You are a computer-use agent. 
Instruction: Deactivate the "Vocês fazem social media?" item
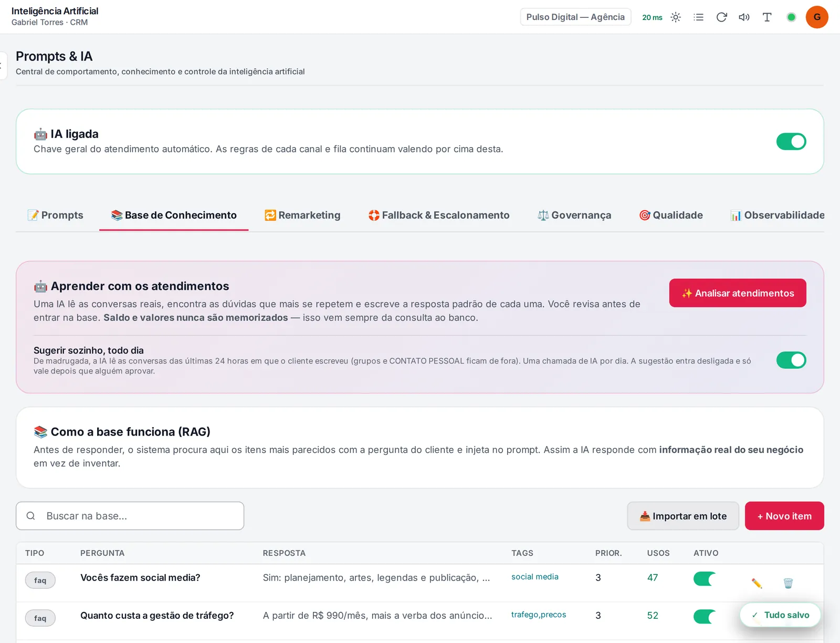click(x=705, y=578)
